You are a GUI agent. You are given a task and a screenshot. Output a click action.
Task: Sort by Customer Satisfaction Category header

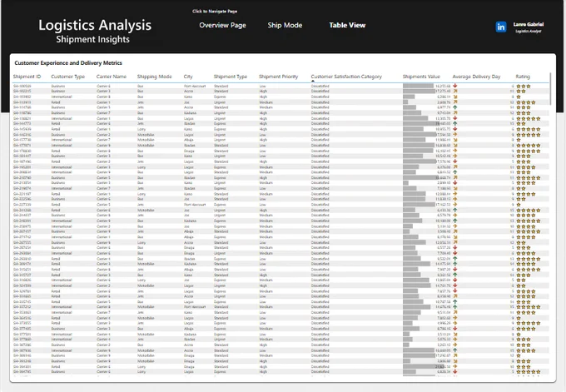click(346, 77)
